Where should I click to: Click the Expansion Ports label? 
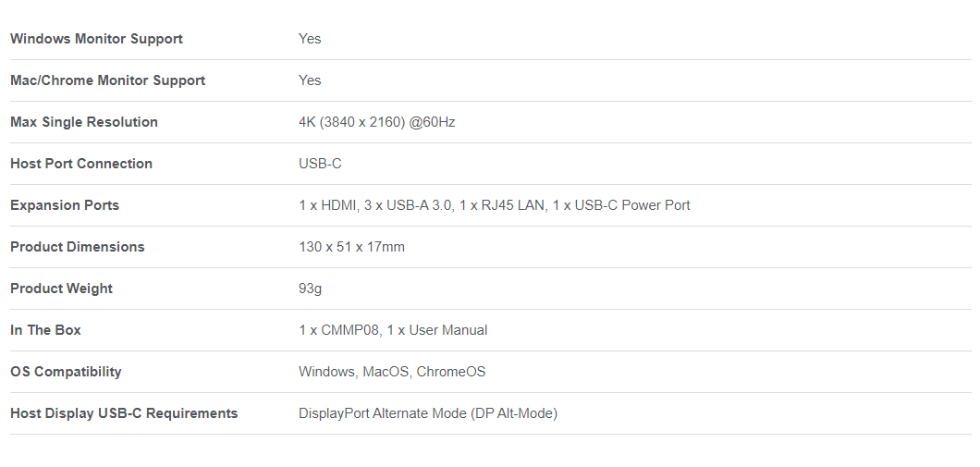click(x=65, y=205)
